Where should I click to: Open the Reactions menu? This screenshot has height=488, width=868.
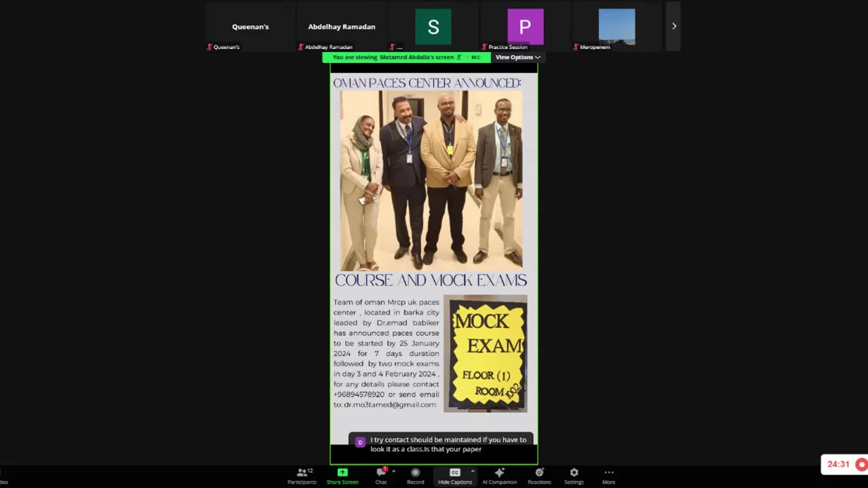pyautogui.click(x=539, y=475)
